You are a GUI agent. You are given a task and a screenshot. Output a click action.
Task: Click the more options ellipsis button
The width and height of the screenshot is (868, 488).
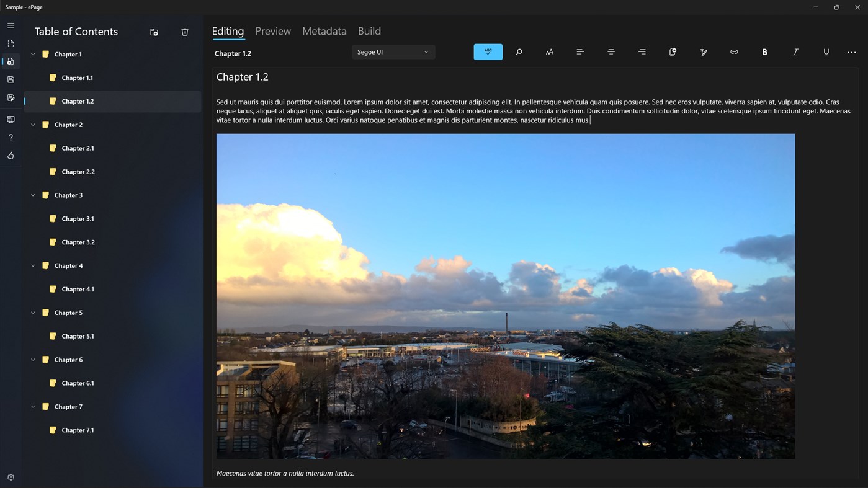pos(851,52)
